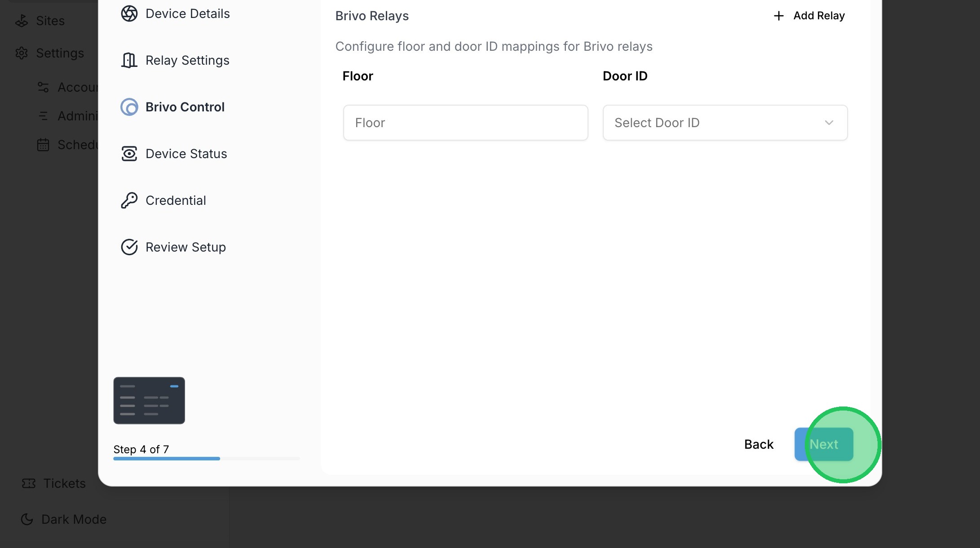
Task: Open the Credential step
Action: 176,200
